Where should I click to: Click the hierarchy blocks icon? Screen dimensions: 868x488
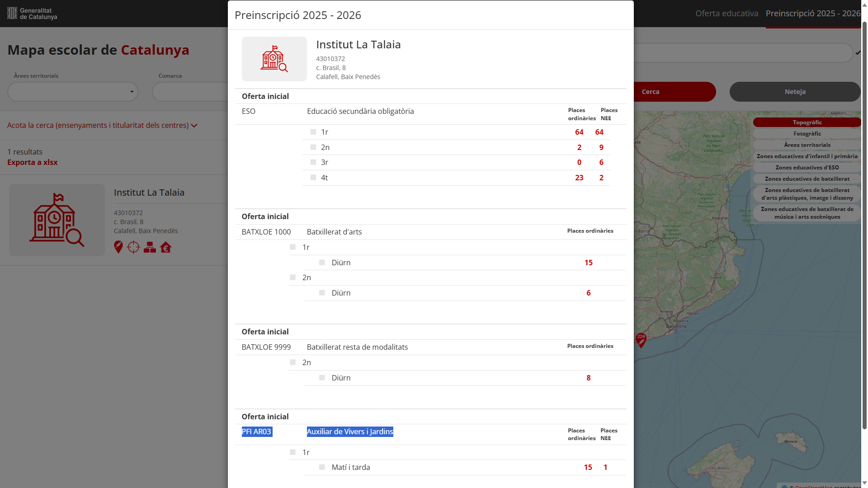coord(150,247)
